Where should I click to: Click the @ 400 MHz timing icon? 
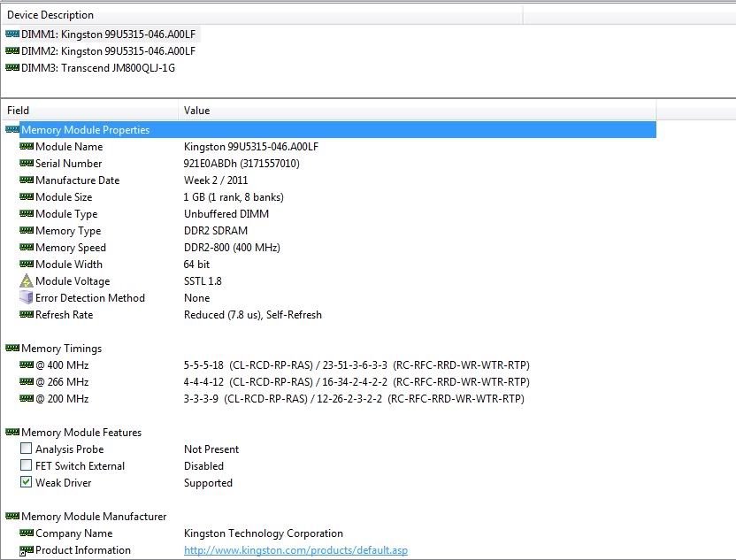click(27, 364)
